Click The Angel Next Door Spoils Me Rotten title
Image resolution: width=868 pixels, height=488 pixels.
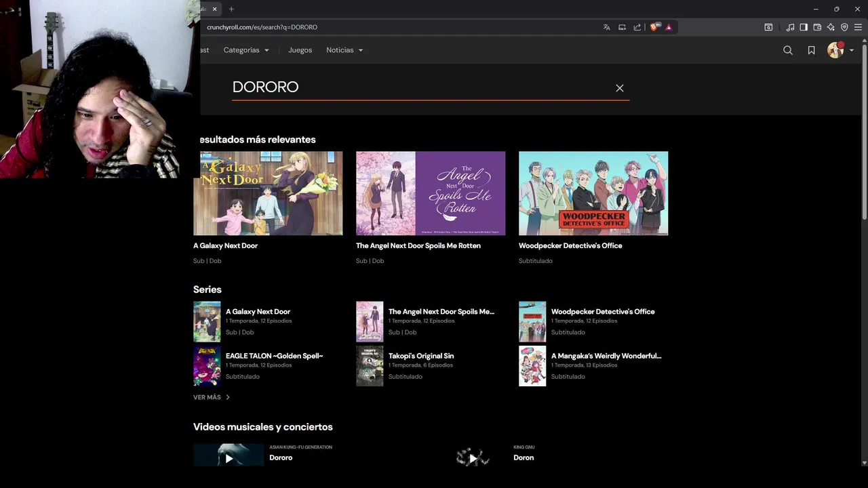(418, 246)
